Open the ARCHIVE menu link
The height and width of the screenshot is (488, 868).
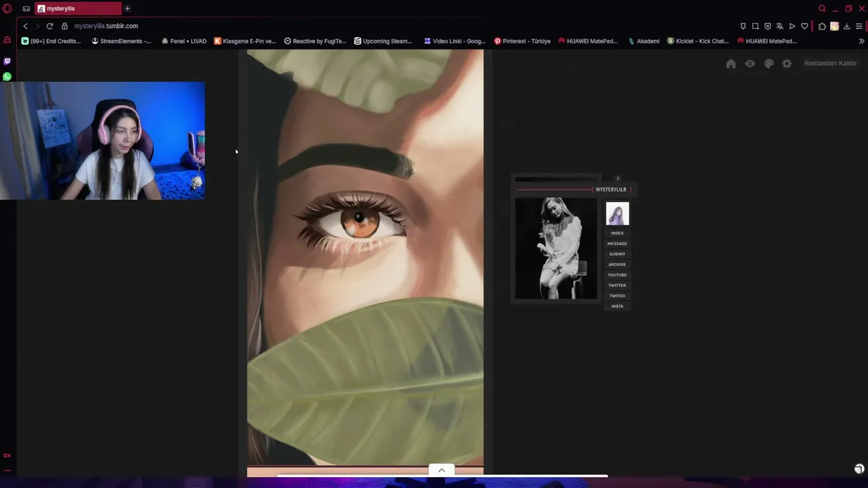[x=617, y=264]
